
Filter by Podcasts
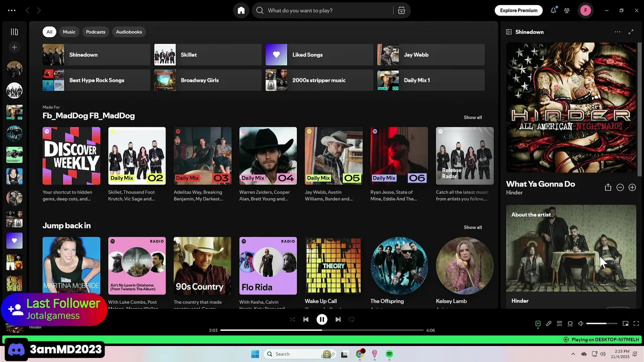click(x=96, y=32)
